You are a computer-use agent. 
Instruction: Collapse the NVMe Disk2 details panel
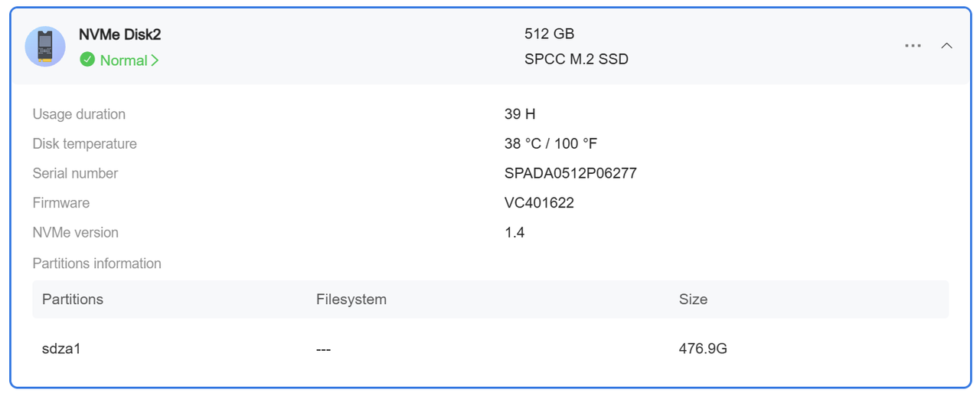[947, 46]
